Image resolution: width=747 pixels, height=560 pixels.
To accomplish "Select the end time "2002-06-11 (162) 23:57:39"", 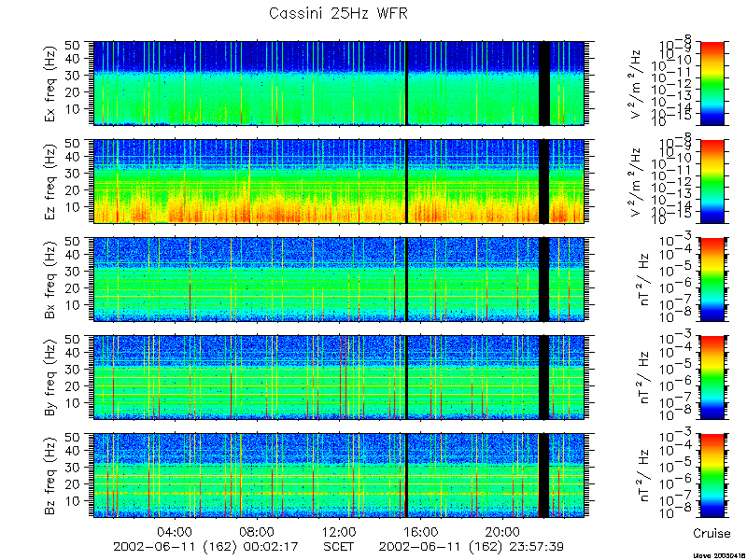I will (472, 546).
